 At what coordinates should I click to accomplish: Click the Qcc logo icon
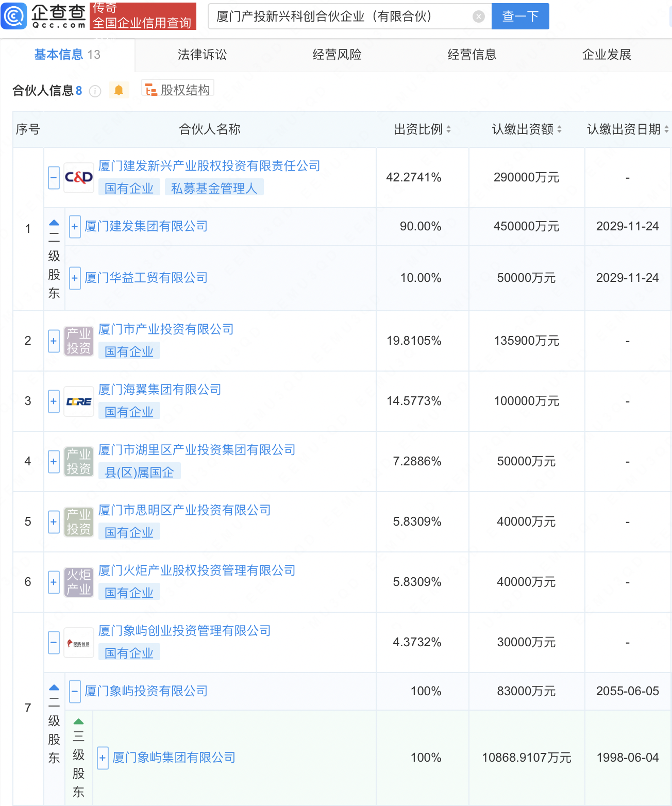14,16
